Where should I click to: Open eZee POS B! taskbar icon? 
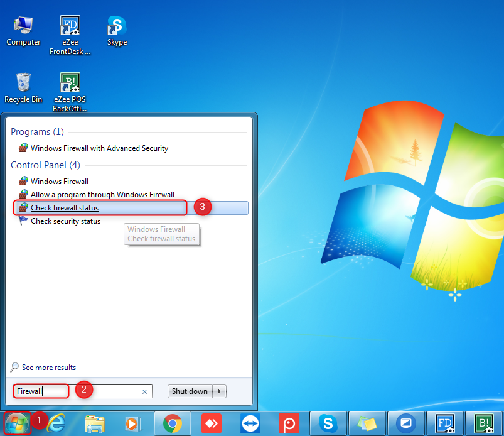(484, 423)
